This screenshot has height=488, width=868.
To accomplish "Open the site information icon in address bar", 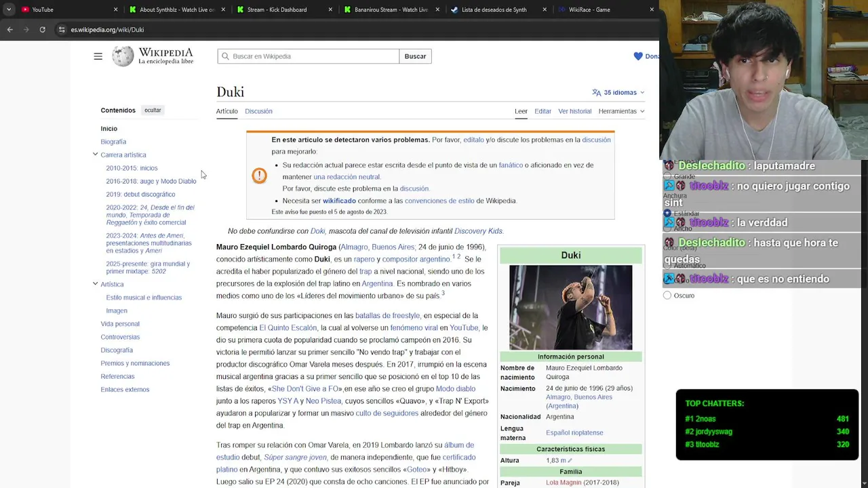I will pyautogui.click(x=61, y=30).
